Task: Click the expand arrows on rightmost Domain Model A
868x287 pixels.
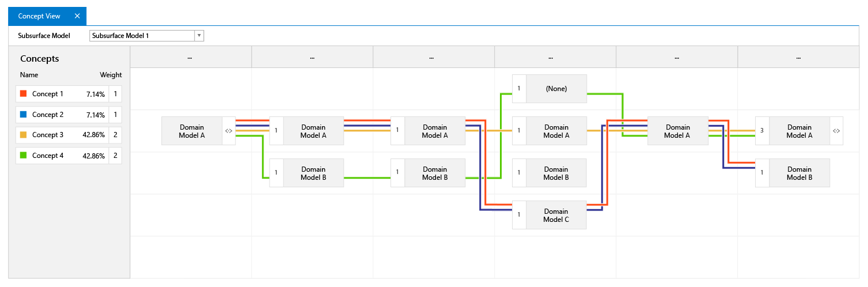Action: click(x=836, y=131)
